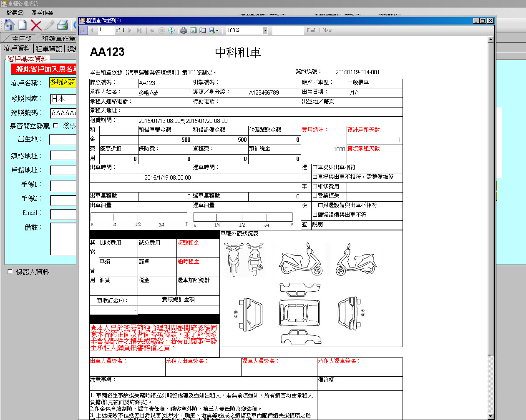This screenshot has width=526, height=420.
Task: Close the 租還車作業列印 print window
Action: [491, 20]
